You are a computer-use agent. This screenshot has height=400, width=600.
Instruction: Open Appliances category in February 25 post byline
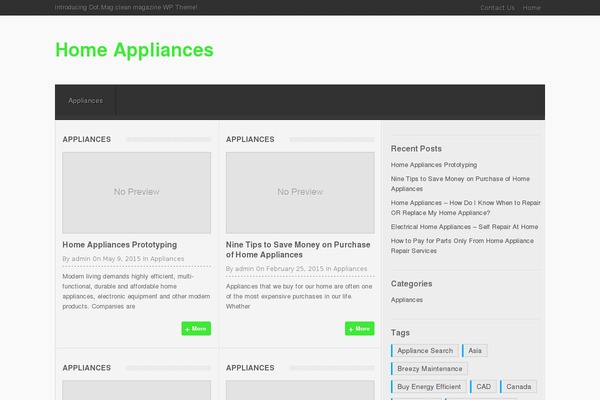350,269
